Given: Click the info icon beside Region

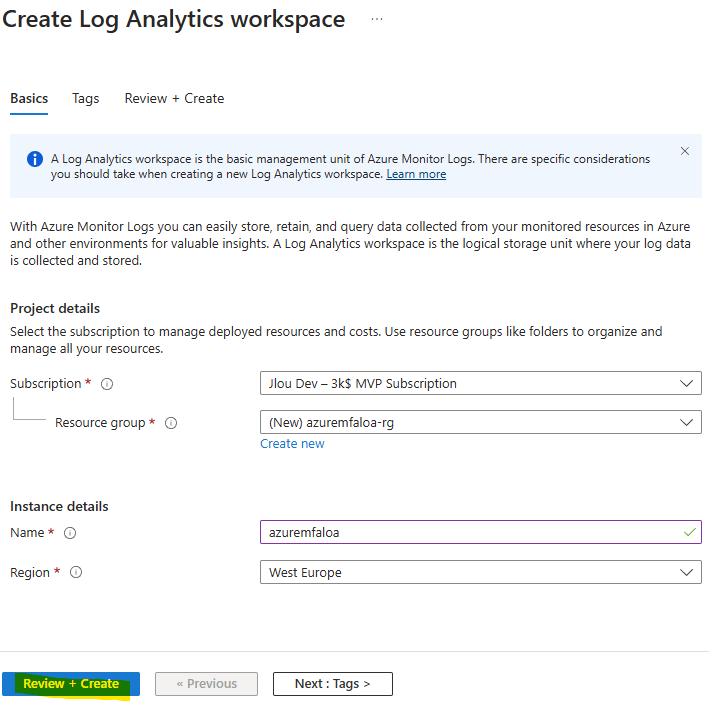Looking at the screenshot, I should point(76,572).
